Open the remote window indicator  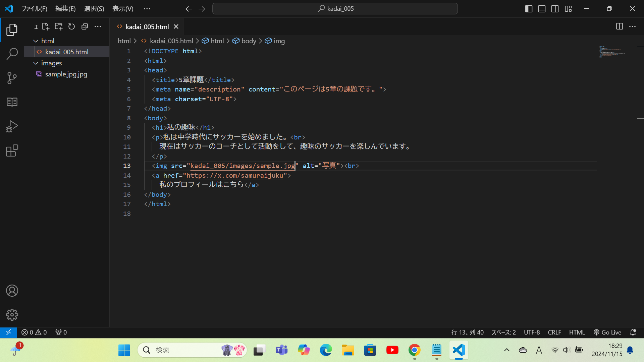(x=8, y=332)
